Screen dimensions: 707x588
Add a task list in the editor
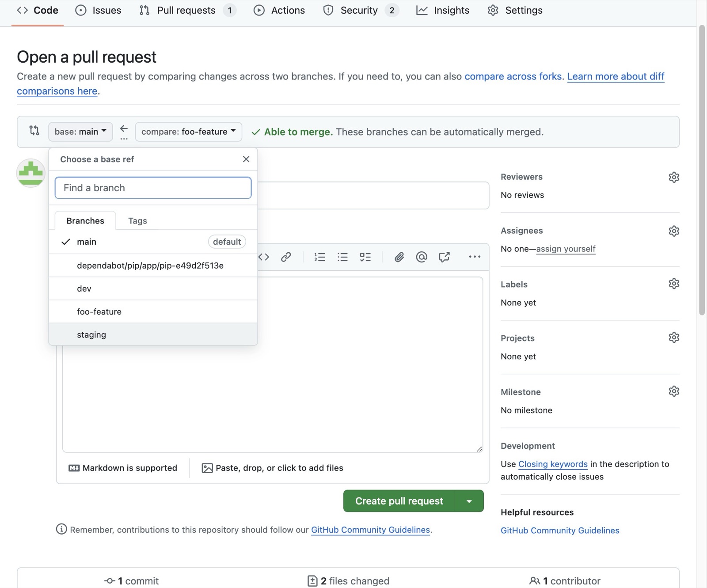[365, 257]
